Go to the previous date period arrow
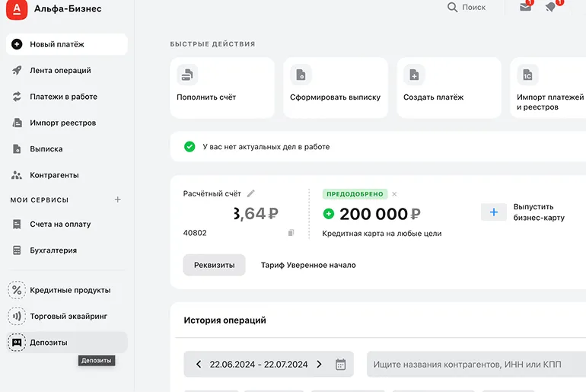586x392 pixels. (x=199, y=365)
